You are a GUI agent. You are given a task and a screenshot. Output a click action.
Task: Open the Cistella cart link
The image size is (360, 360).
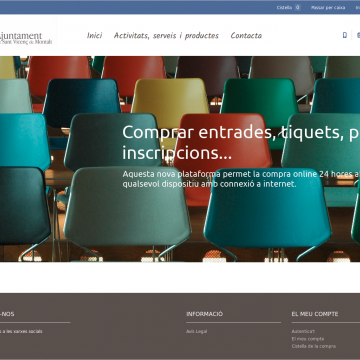pos(284,7)
